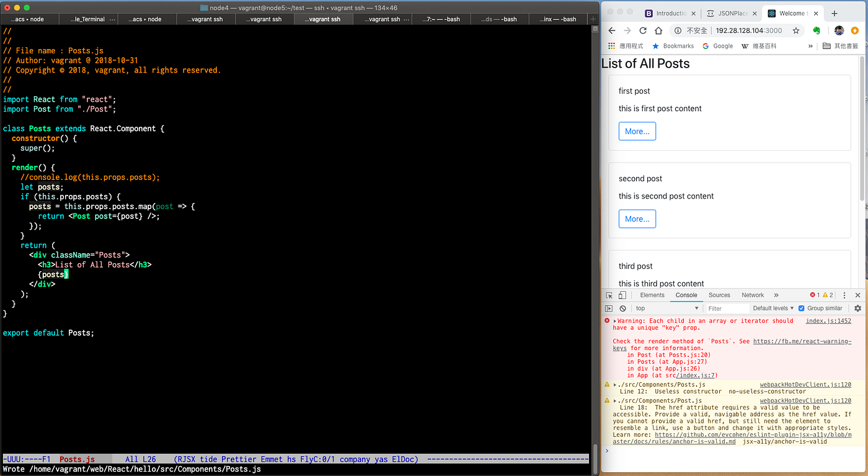Toggle the Group similar checkbox
868x476 pixels.
[x=800, y=308]
